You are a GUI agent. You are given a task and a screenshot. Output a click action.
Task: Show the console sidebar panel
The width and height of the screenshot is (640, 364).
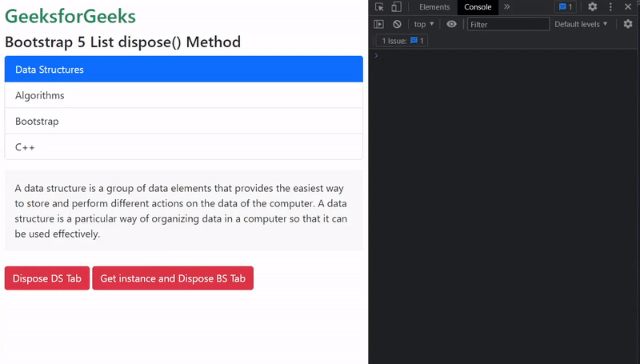[379, 24]
